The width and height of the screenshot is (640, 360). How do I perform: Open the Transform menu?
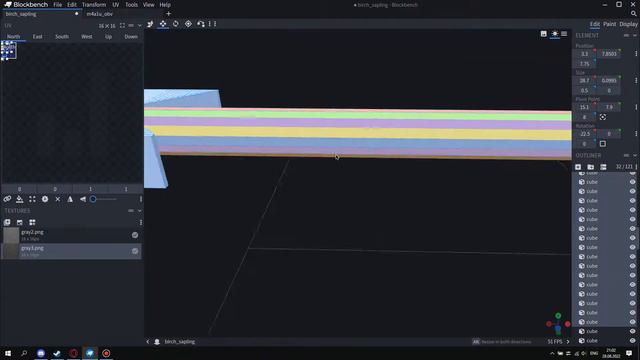click(x=94, y=5)
